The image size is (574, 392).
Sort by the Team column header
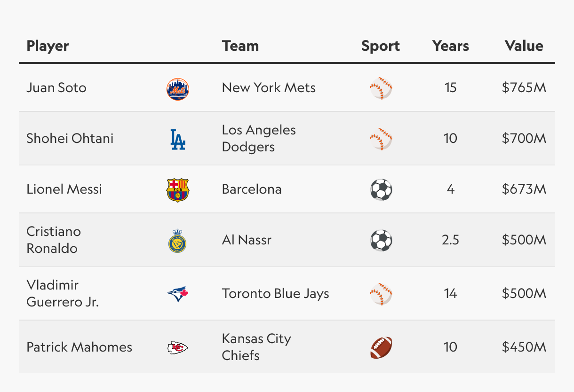click(240, 46)
